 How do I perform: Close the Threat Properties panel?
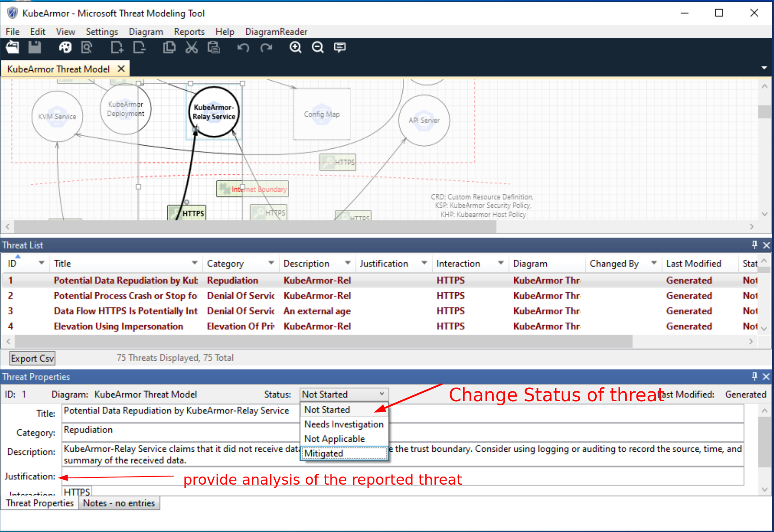(766, 376)
